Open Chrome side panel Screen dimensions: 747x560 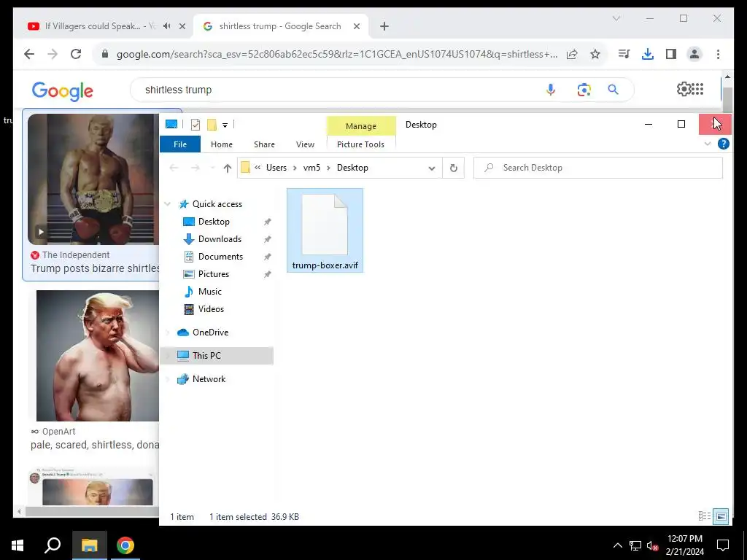(x=671, y=54)
